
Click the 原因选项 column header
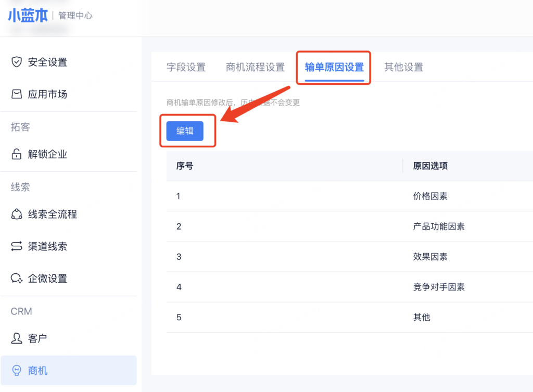pyautogui.click(x=430, y=166)
